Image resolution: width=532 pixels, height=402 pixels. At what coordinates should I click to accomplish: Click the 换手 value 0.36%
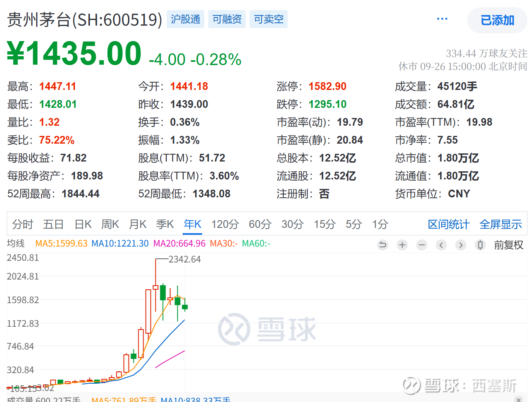(185, 122)
